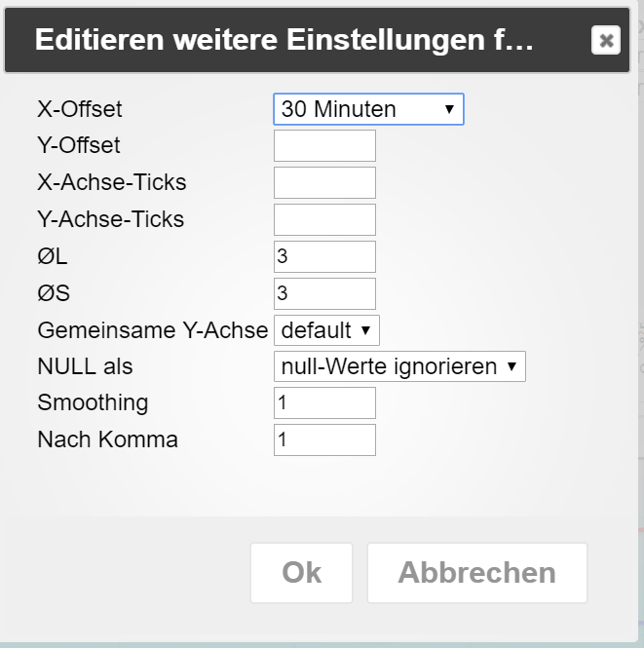644x648 pixels.
Task: Click the Abbrechen button
Action: click(x=476, y=573)
